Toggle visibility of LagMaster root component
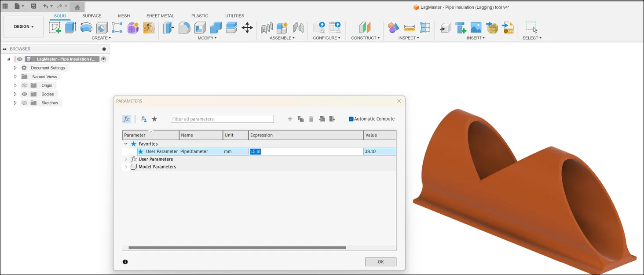 coord(20,59)
